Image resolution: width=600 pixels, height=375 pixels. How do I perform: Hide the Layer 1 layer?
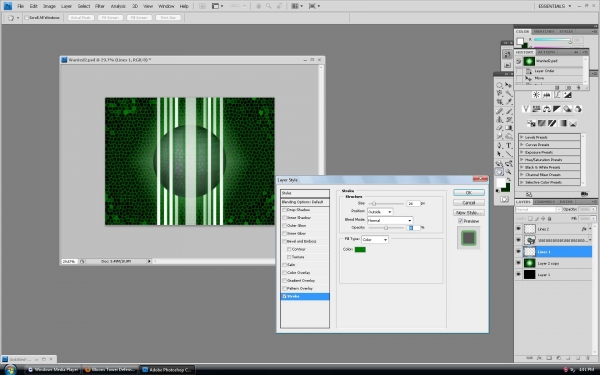tap(518, 274)
